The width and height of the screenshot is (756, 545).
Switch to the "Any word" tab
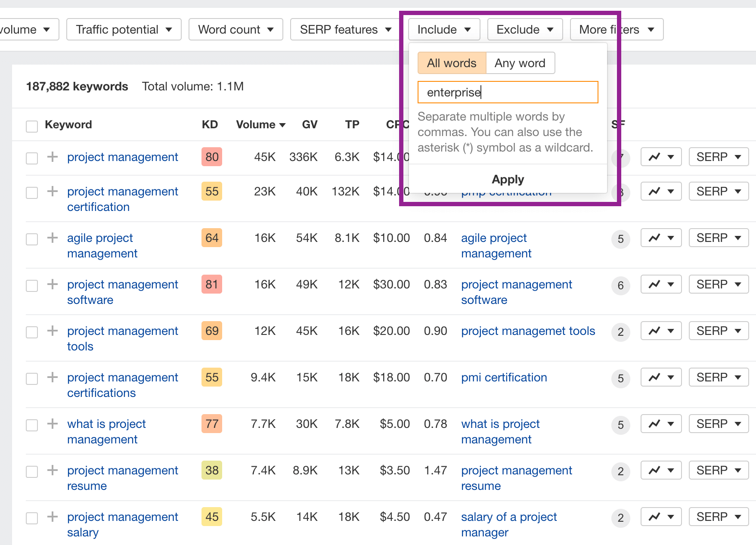point(520,63)
